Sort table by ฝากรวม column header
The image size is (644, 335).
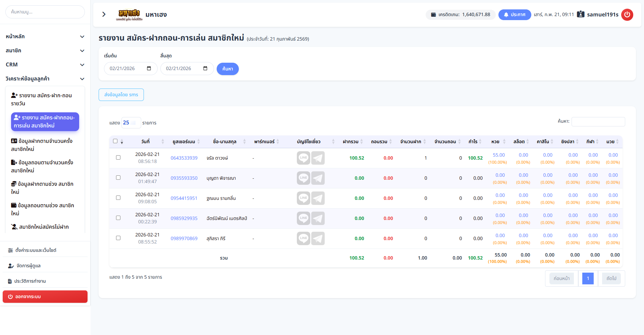pos(351,142)
